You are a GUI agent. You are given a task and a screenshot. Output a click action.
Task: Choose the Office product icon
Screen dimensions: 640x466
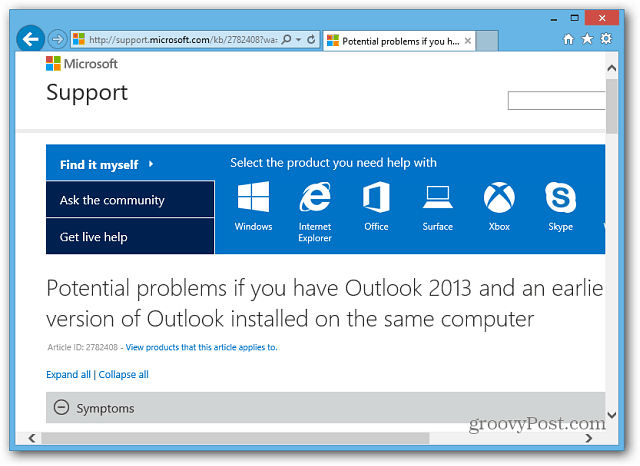pyautogui.click(x=376, y=207)
